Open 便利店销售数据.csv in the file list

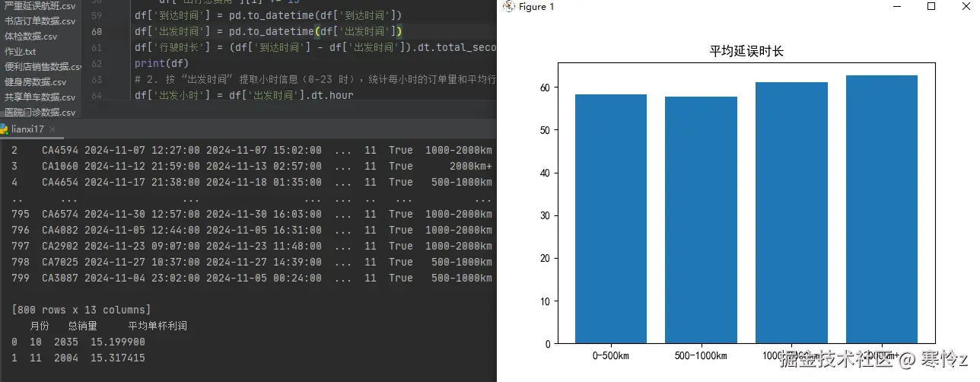[x=43, y=67]
